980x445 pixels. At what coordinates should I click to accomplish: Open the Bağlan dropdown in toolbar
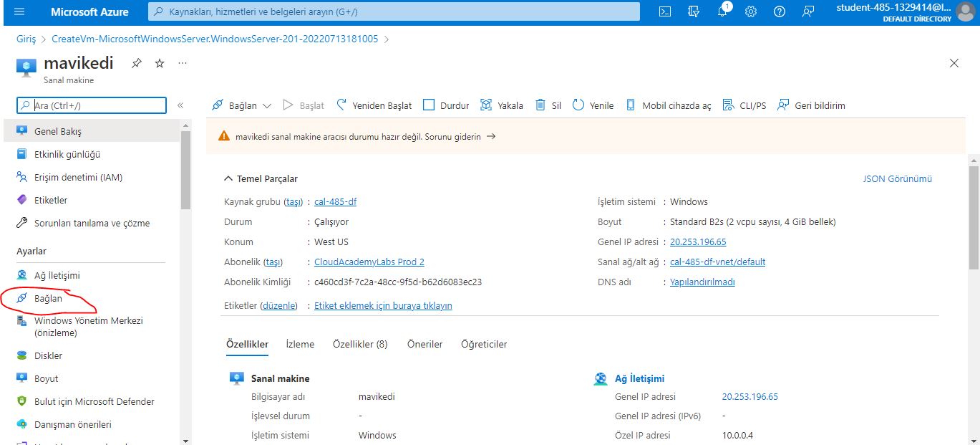242,105
